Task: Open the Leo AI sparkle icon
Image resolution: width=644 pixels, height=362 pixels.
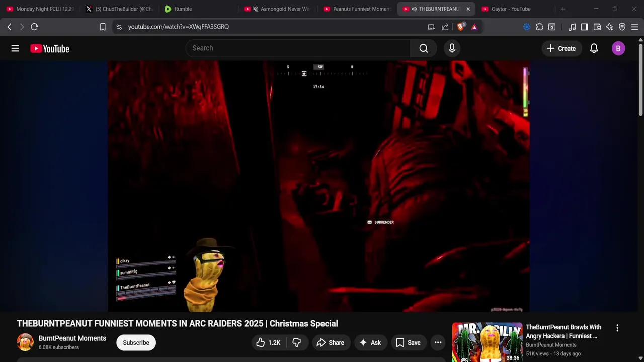Action: tap(609, 27)
